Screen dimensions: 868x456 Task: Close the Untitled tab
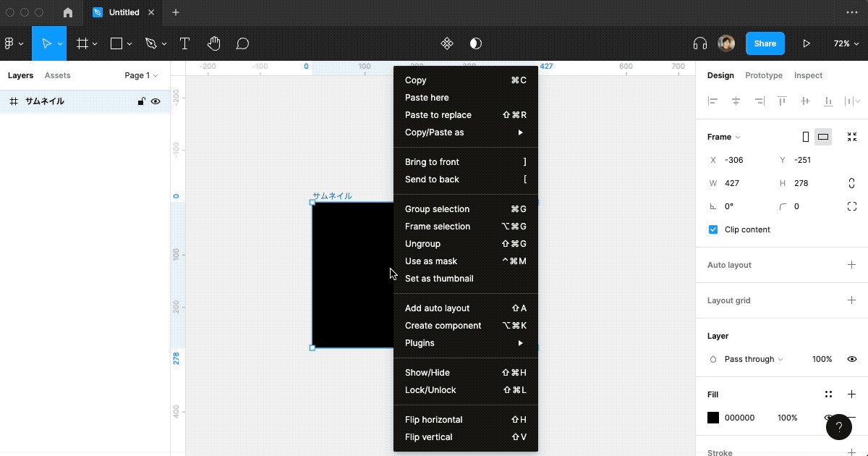150,12
